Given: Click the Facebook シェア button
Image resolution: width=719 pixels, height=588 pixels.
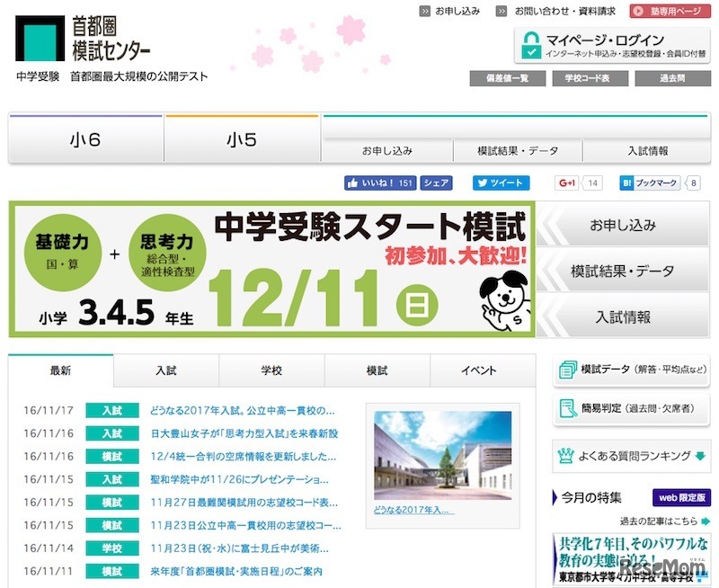Looking at the screenshot, I should 436,183.
